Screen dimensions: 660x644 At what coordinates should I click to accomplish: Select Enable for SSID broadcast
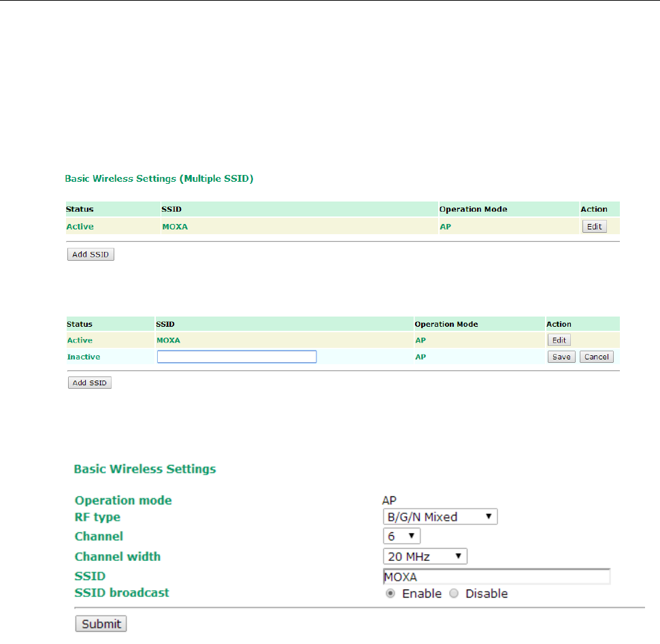pos(391,594)
